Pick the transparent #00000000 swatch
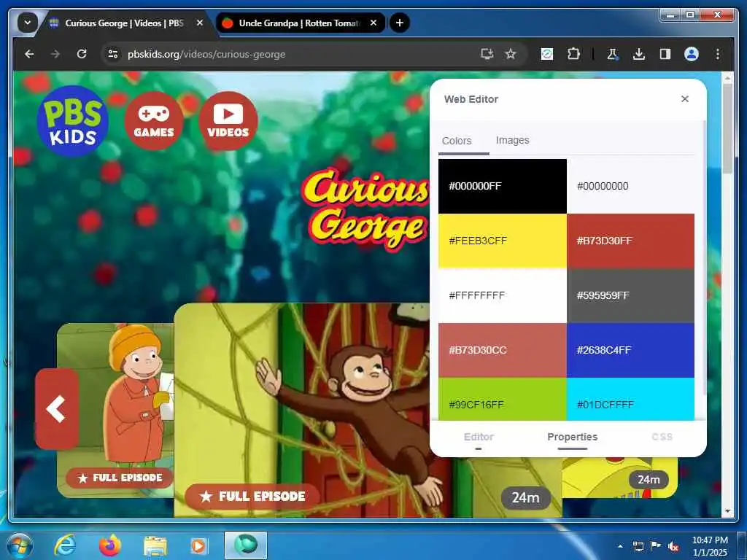 [x=631, y=186]
